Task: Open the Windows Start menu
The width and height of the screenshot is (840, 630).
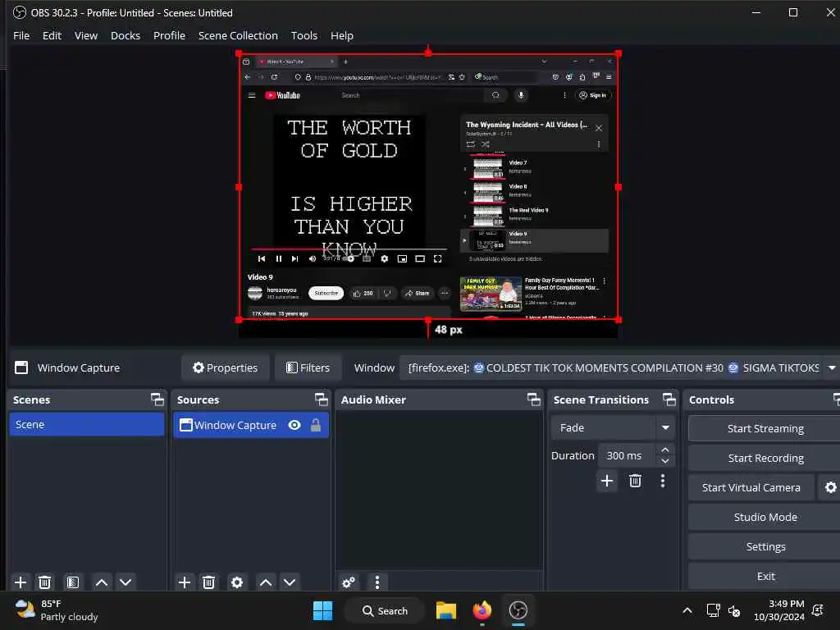Action: pyautogui.click(x=322, y=610)
